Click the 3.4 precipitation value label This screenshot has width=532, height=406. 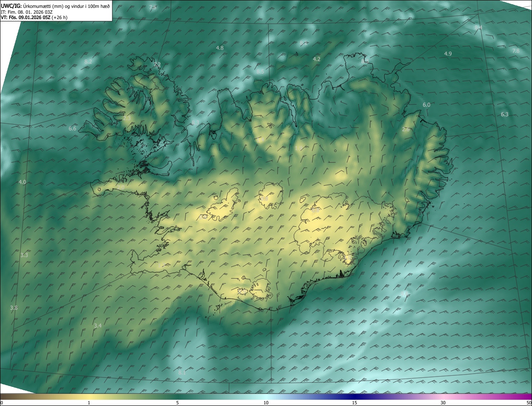tap(98, 326)
